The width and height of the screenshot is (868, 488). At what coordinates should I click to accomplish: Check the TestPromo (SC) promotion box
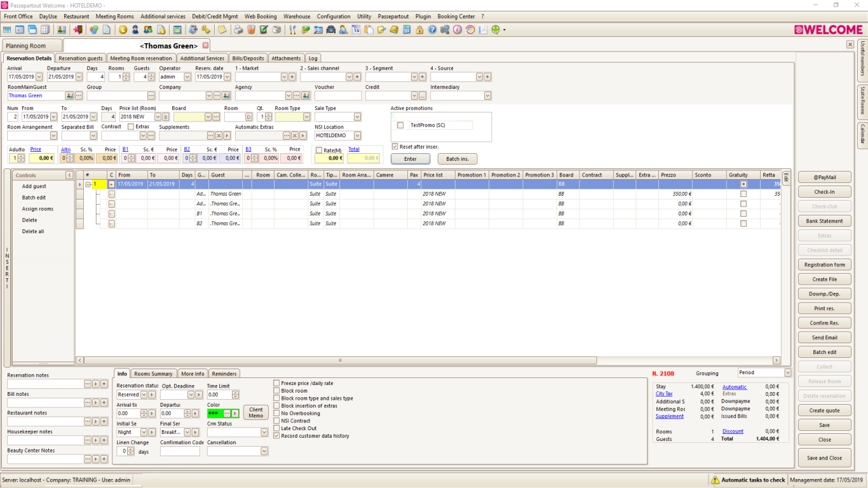coord(400,125)
